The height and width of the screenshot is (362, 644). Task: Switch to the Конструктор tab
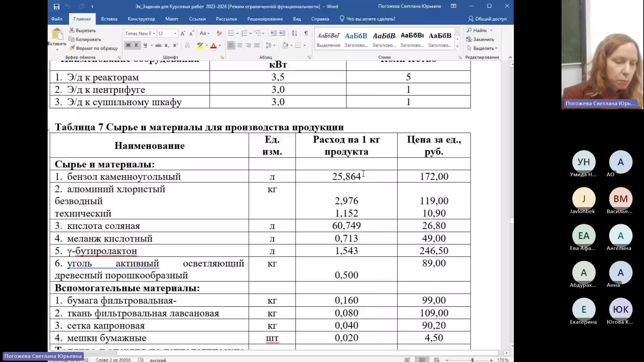tap(141, 19)
